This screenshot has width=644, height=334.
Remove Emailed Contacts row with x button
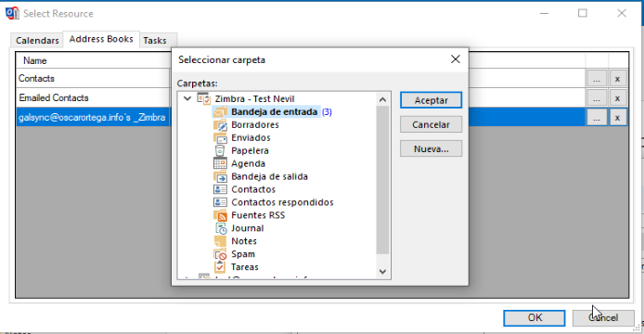coord(617,98)
